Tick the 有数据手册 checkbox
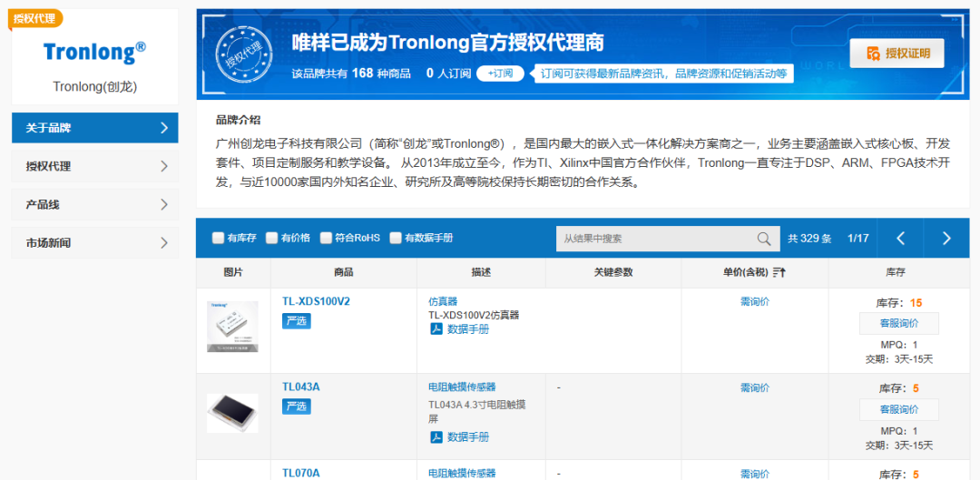 396,238
